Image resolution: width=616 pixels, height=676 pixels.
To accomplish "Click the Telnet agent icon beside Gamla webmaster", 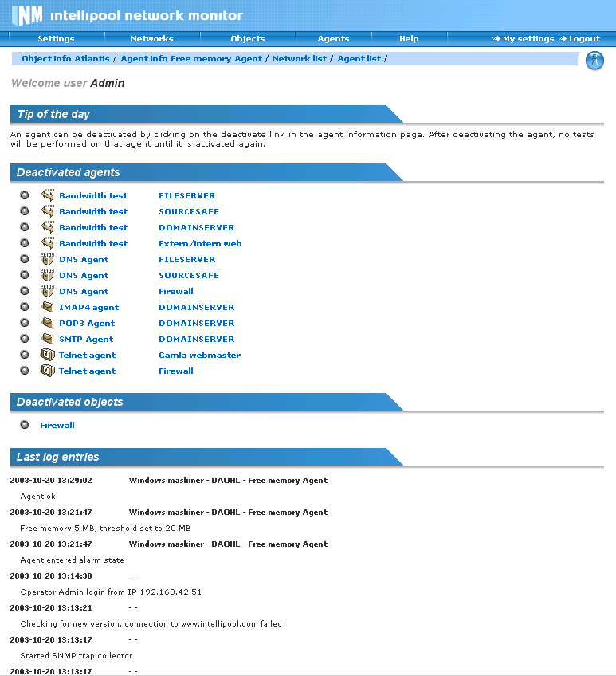I will pyautogui.click(x=48, y=355).
